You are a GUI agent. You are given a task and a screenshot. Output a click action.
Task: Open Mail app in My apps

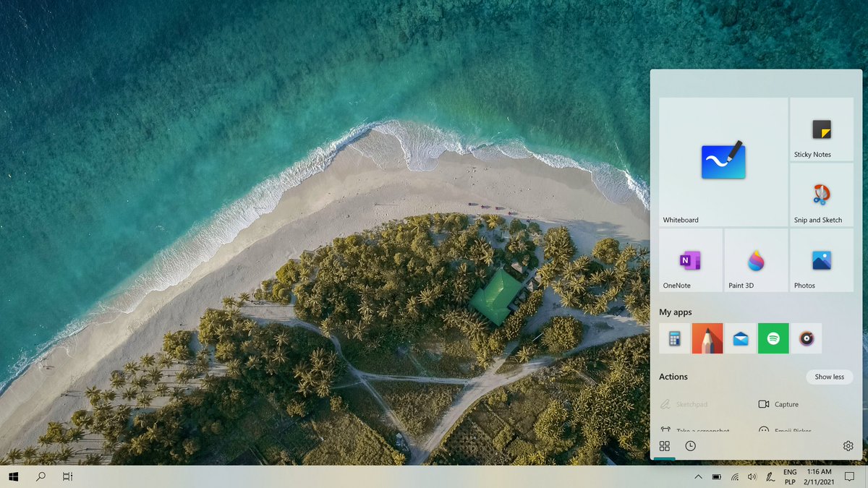tap(740, 338)
